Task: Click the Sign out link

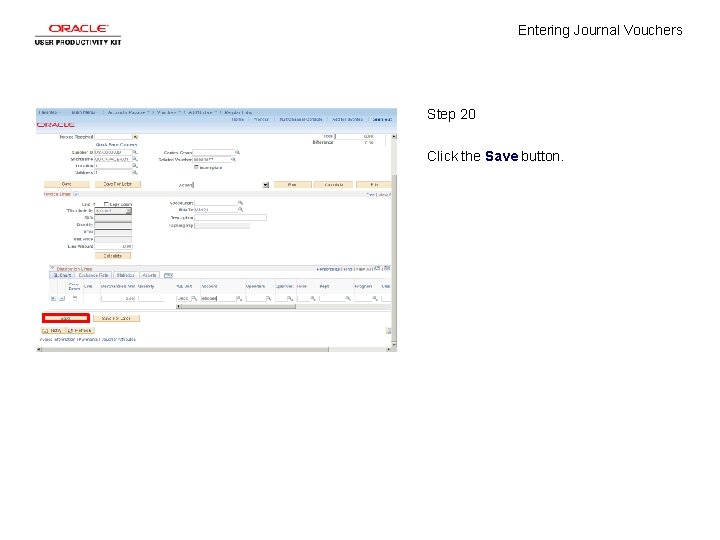Action: (x=382, y=119)
